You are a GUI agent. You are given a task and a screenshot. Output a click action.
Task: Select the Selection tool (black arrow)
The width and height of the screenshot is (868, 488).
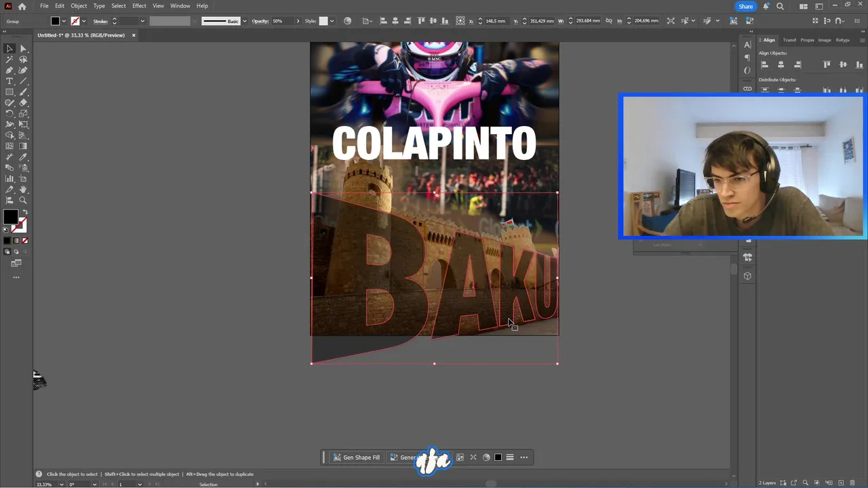click(9, 49)
